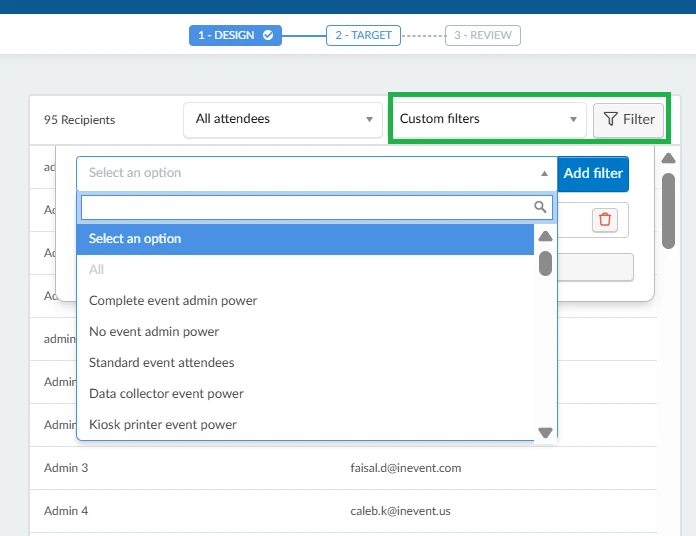Select No event admin power option
Image resolution: width=696 pixels, height=536 pixels.
154,332
